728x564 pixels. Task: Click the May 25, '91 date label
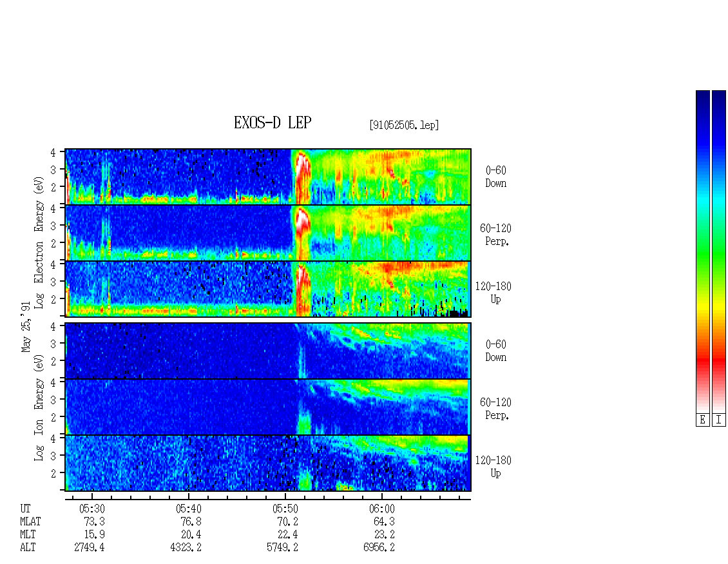[26, 327]
